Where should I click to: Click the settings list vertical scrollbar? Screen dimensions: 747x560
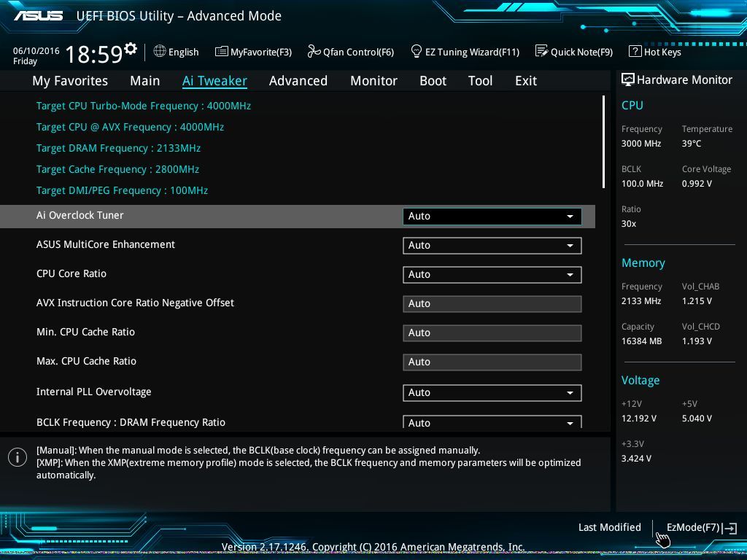pyautogui.click(x=603, y=142)
